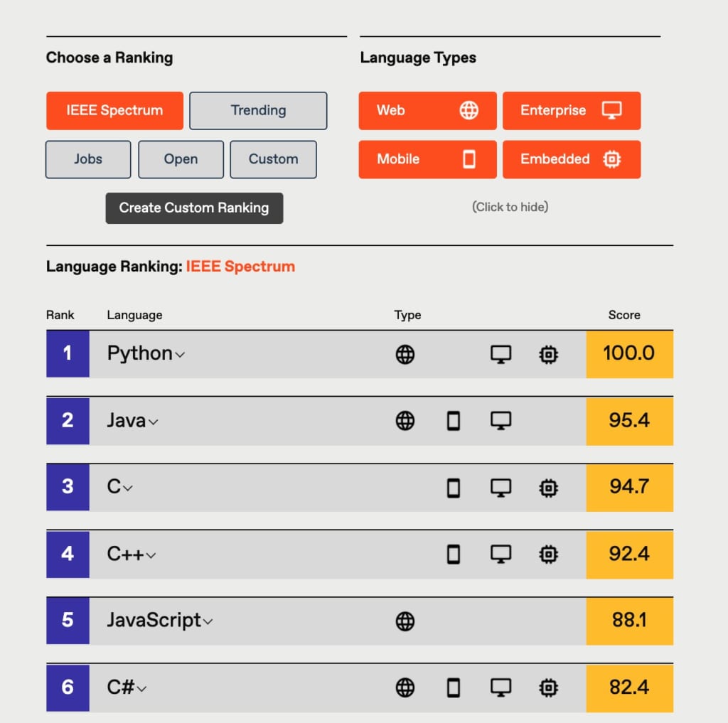This screenshot has height=723, width=728.
Task: Click the phone icon on the Mobile button
Action: coord(469,159)
